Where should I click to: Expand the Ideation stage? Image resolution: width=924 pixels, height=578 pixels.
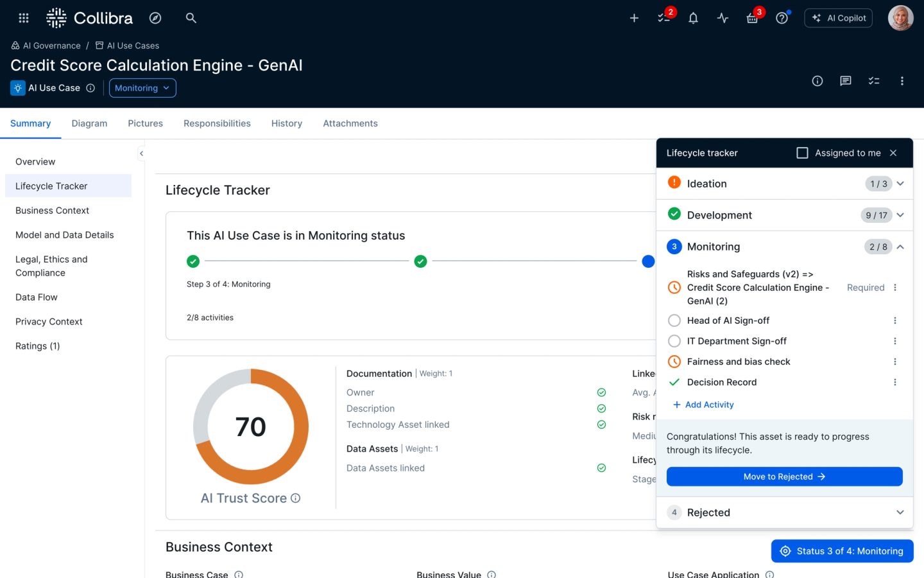point(900,184)
